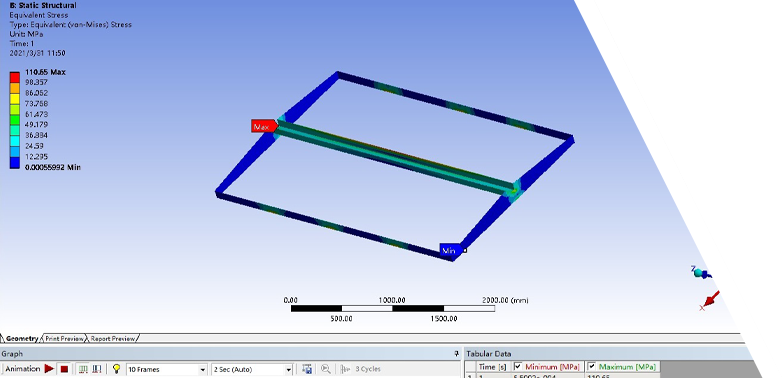Select the Geometry tab
782x378 pixels.
pos(21,338)
